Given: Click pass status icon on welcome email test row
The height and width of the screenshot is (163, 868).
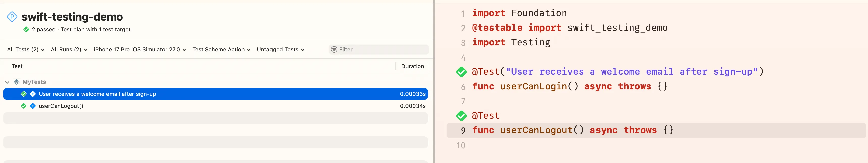Looking at the screenshot, I should [x=23, y=94].
